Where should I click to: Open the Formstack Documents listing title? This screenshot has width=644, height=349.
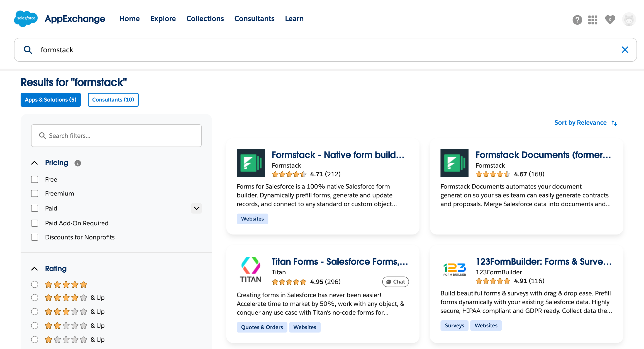(x=543, y=155)
